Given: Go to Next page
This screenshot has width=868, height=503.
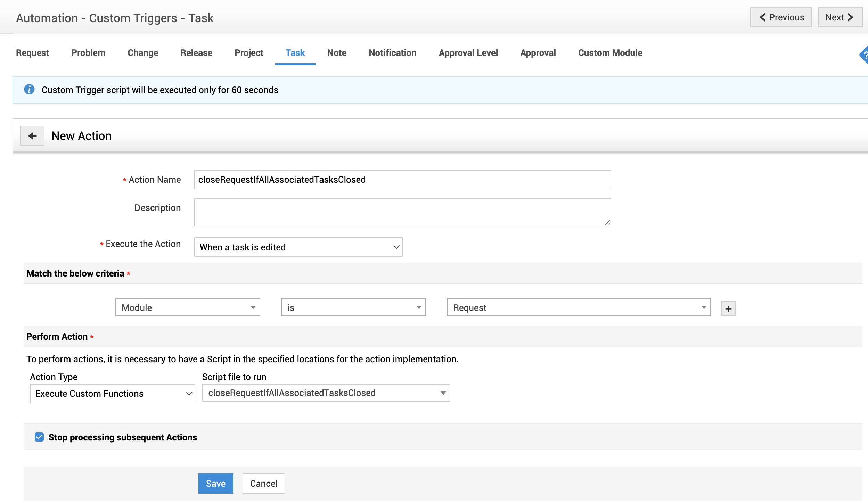Looking at the screenshot, I should pyautogui.click(x=840, y=17).
